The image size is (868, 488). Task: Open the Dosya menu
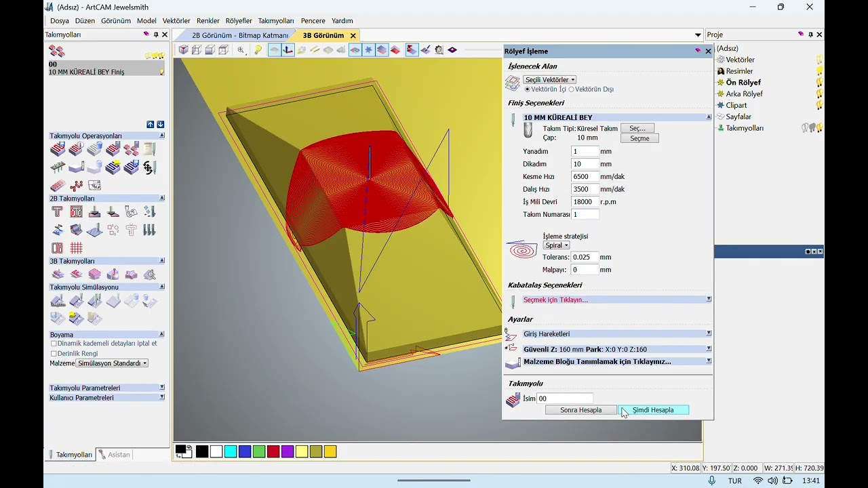60,21
